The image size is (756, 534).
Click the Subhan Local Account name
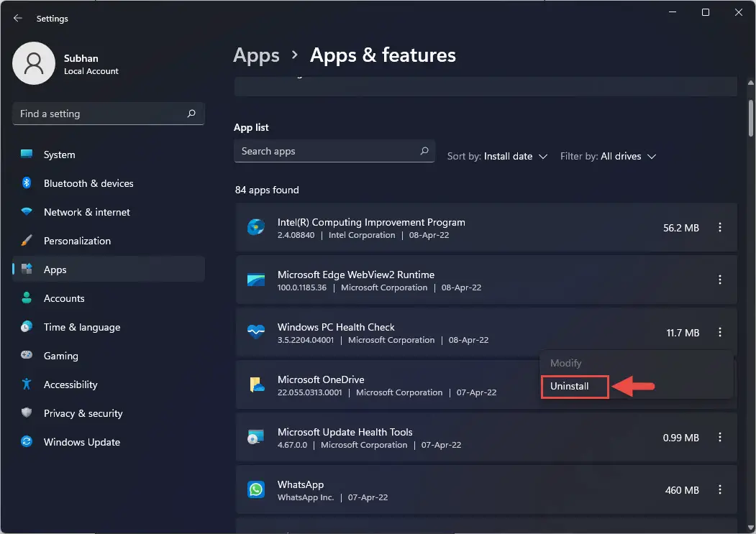click(x=91, y=64)
